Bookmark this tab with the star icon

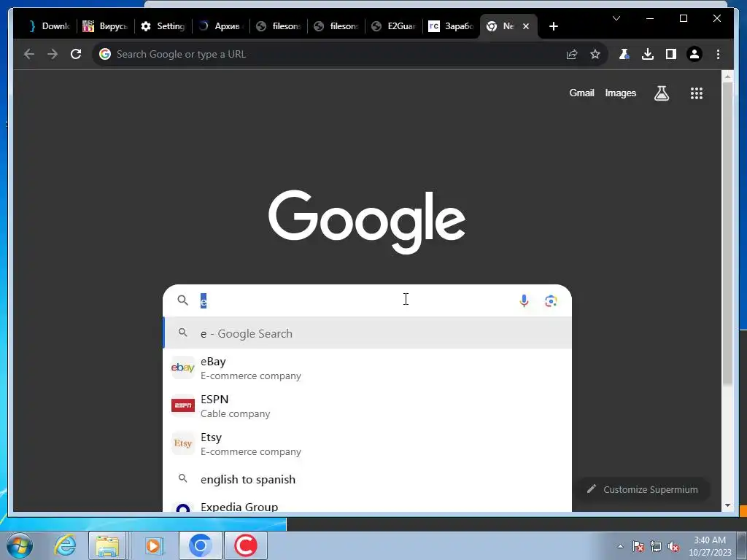coord(595,54)
